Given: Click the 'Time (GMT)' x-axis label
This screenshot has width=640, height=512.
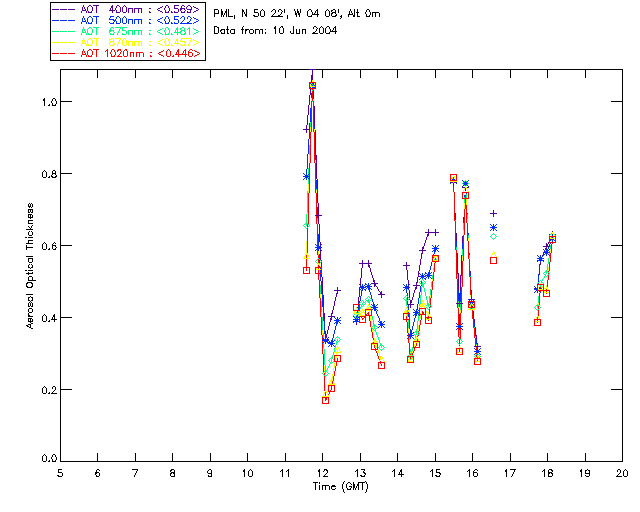Looking at the screenshot, I should tap(341, 487).
